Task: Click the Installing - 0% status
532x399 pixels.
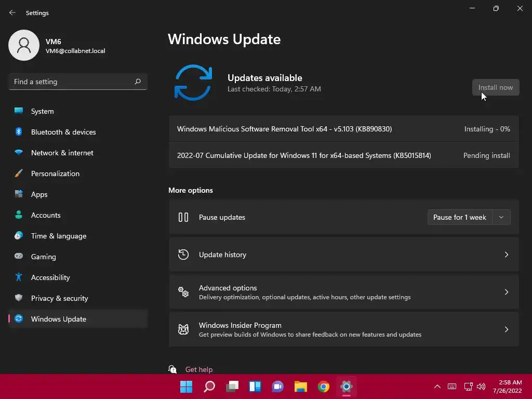Action: point(487,129)
